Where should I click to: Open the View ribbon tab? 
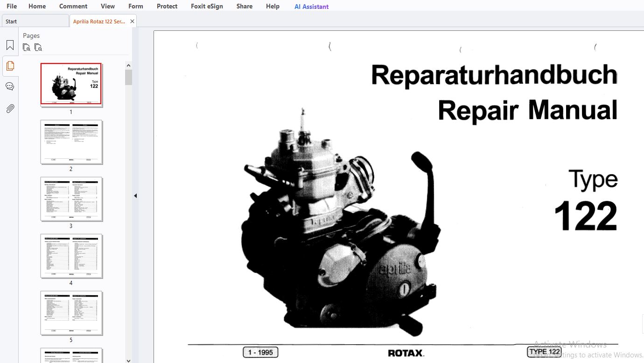(x=108, y=6)
